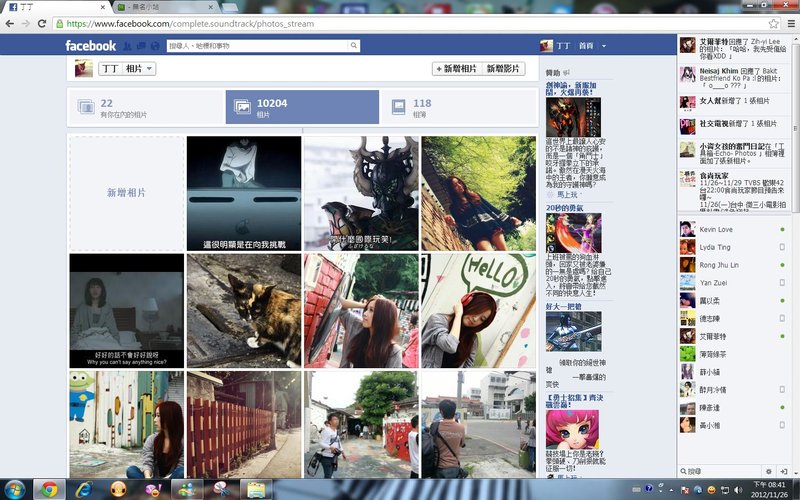Image resolution: width=800 pixels, height=500 pixels.
Task: Switch to the 無名小站 tab
Action: click(x=165, y=7)
